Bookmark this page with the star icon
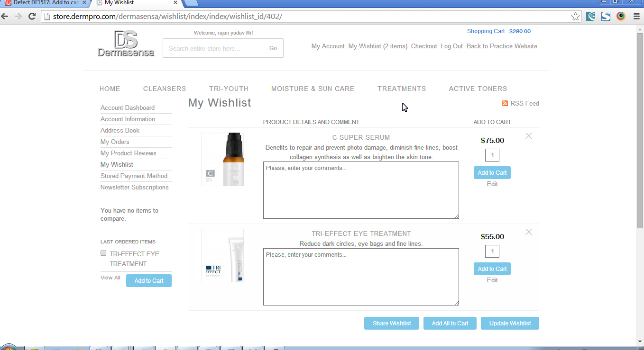This screenshot has height=350, width=644. (575, 17)
